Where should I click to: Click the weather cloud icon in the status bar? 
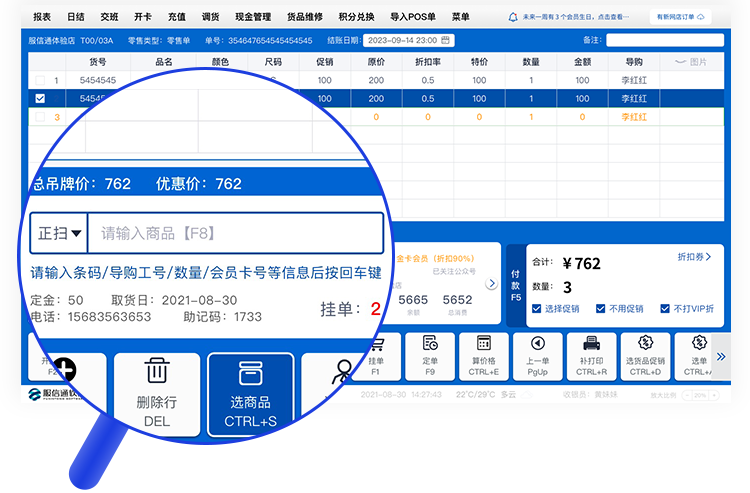(x=526, y=395)
